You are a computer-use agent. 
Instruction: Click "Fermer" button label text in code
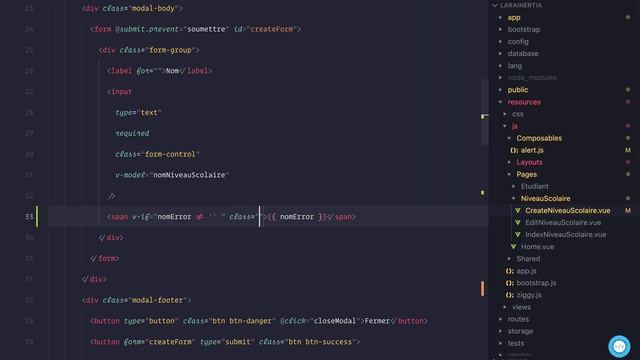click(377, 321)
